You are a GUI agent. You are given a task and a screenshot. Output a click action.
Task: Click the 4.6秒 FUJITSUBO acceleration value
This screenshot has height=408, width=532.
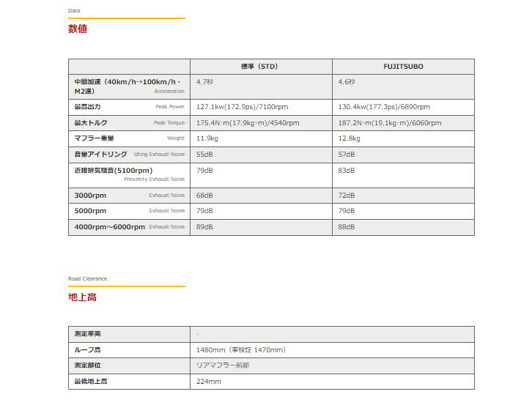click(x=347, y=83)
